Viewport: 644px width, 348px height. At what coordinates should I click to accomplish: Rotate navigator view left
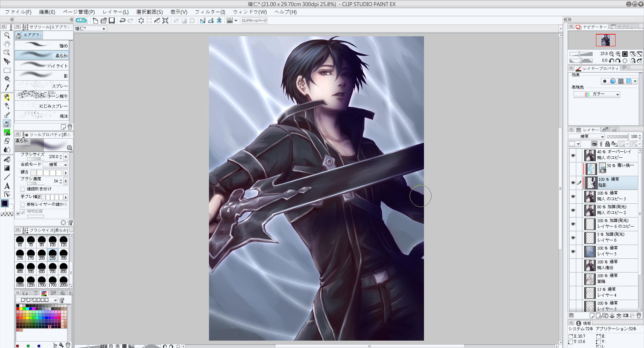click(x=611, y=61)
